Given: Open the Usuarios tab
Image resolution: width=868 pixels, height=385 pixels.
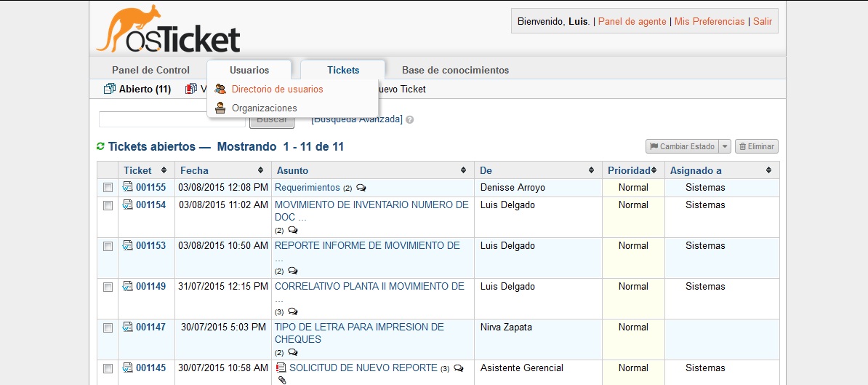Looking at the screenshot, I should click(x=249, y=71).
